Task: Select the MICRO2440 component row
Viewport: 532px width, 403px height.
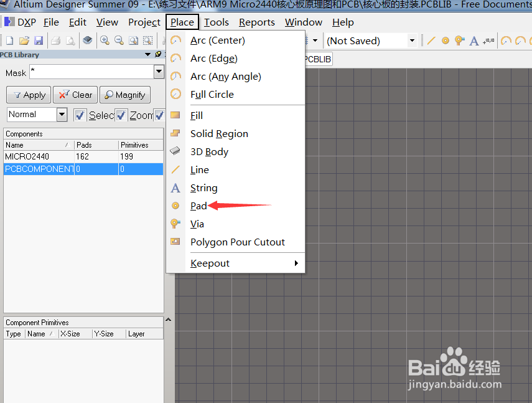Action: pyautogui.click(x=83, y=156)
